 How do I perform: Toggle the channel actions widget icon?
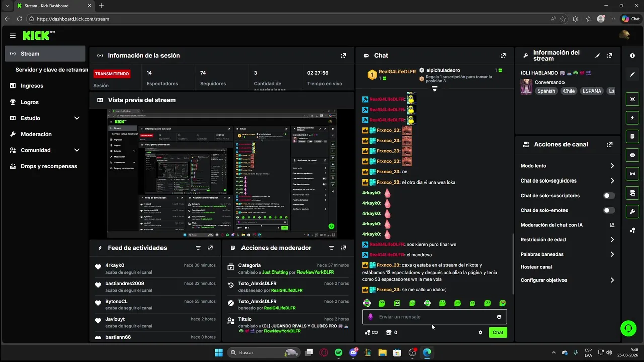click(x=632, y=193)
